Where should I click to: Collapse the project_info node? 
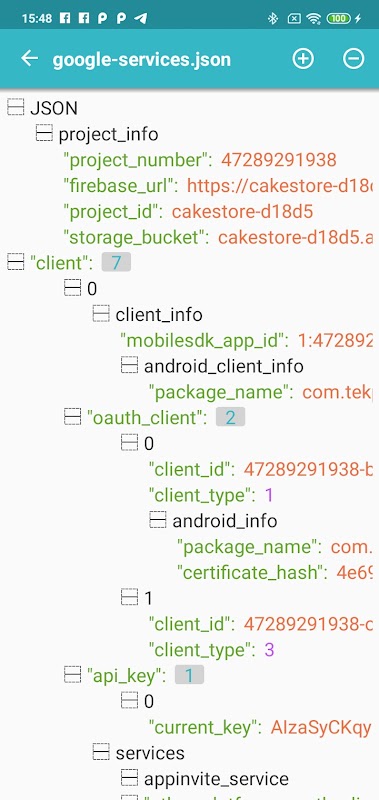pyautogui.click(x=44, y=134)
